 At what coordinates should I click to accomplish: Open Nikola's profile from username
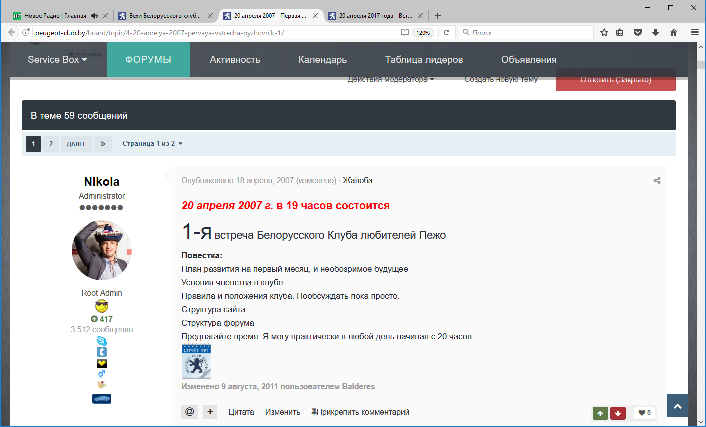[102, 182]
